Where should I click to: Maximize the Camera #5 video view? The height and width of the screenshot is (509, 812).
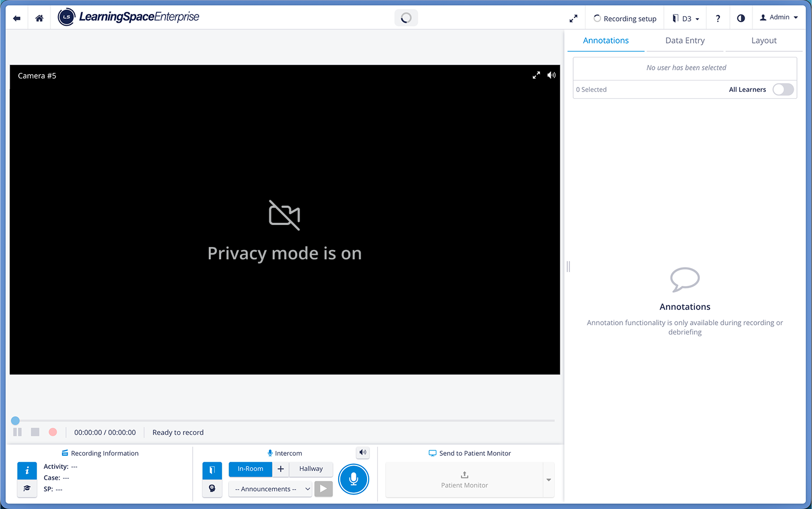[x=536, y=75]
